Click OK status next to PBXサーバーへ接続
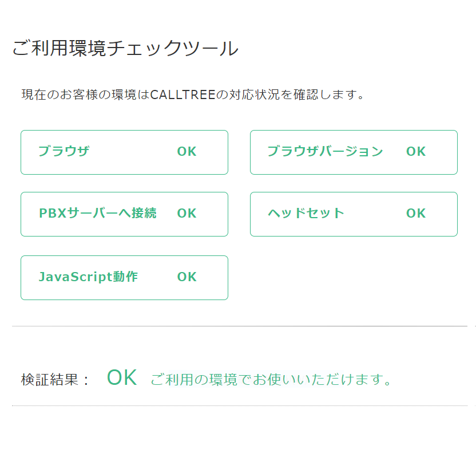This screenshot has width=476, height=453. tap(187, 213)
